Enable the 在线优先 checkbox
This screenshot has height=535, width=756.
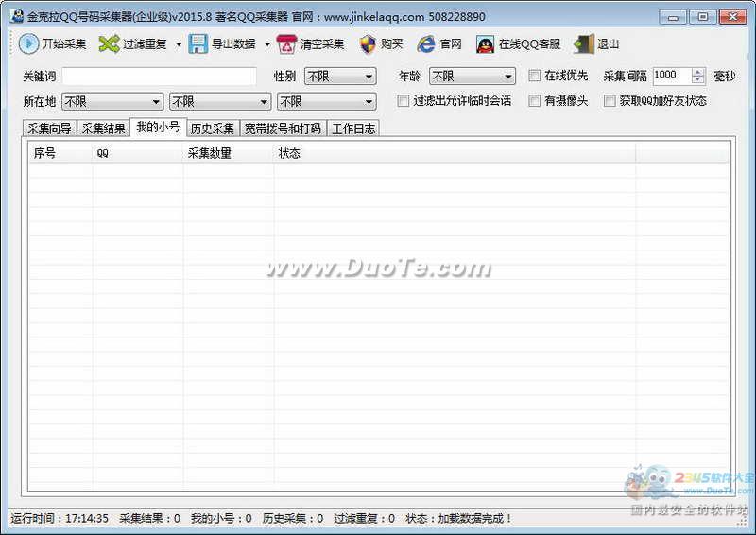534,76
